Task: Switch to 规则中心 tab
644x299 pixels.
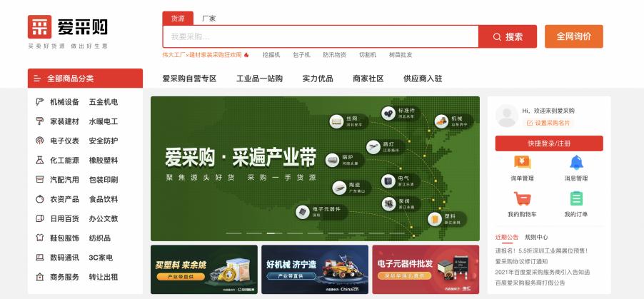Action: [x=536, y=237]
